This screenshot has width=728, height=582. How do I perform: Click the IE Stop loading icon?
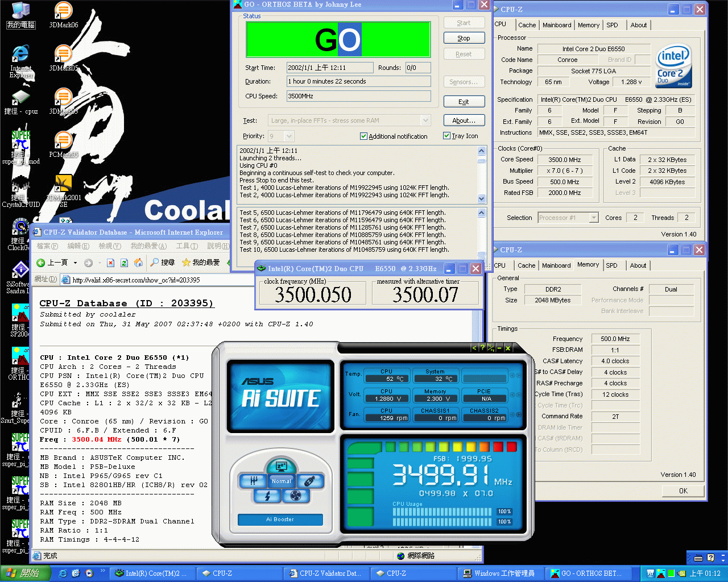[x=110, y=263]
